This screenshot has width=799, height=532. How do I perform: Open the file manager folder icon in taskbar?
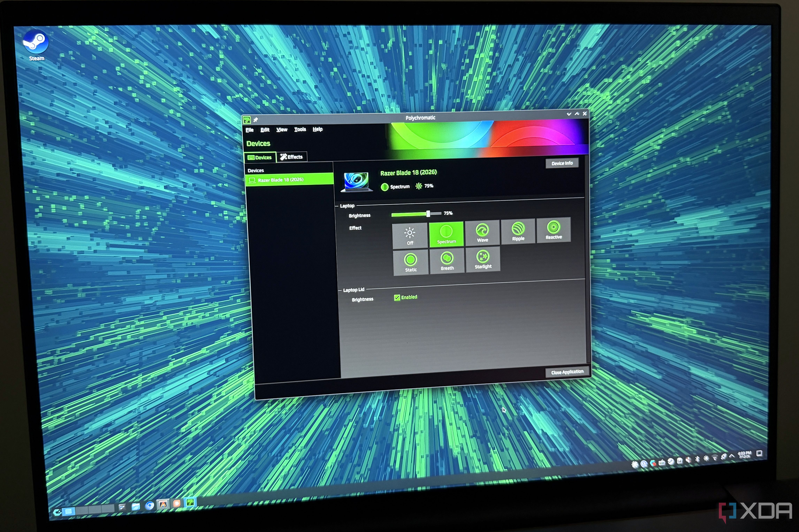136,507
